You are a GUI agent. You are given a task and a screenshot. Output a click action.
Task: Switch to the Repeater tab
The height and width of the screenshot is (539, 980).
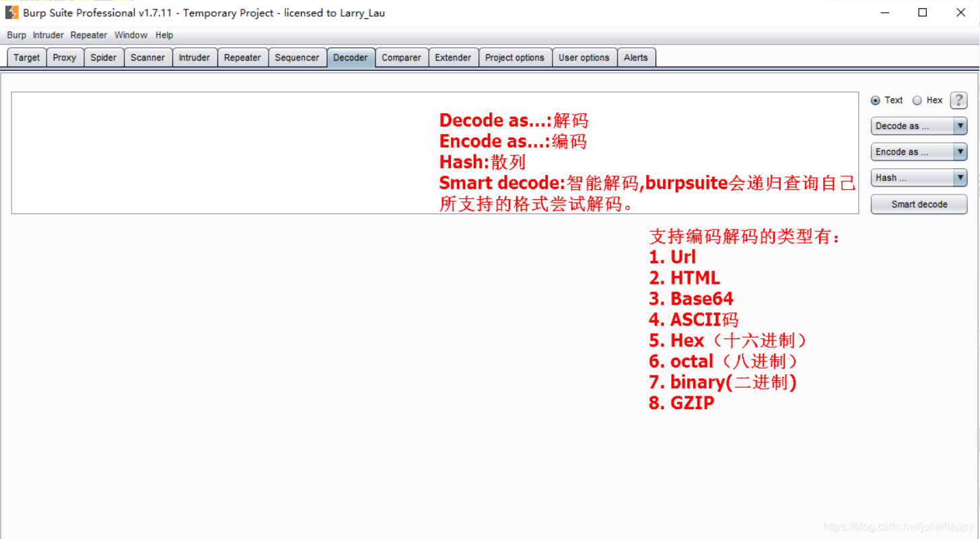pos(242,58)
